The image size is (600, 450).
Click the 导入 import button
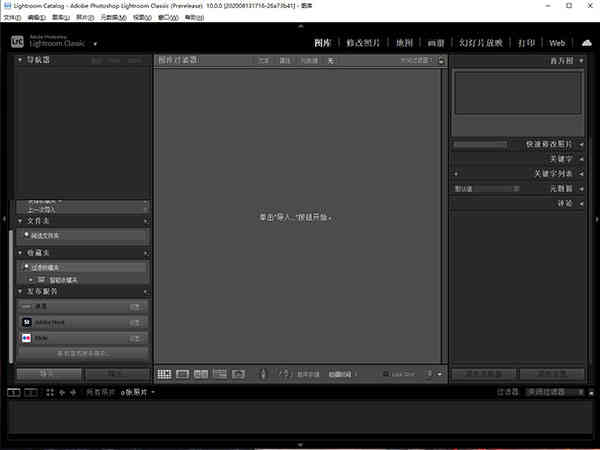pyautogui.click(x=49, y=374)
